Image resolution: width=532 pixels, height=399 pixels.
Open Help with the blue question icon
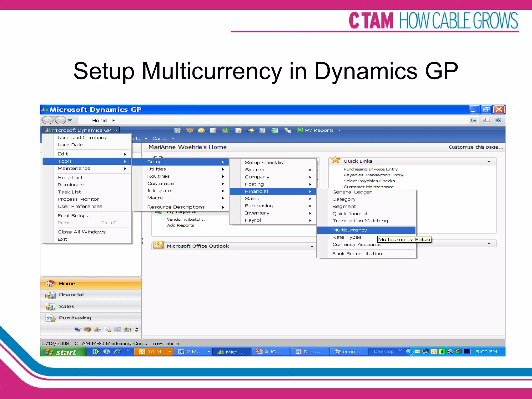(x=498, y=120)
